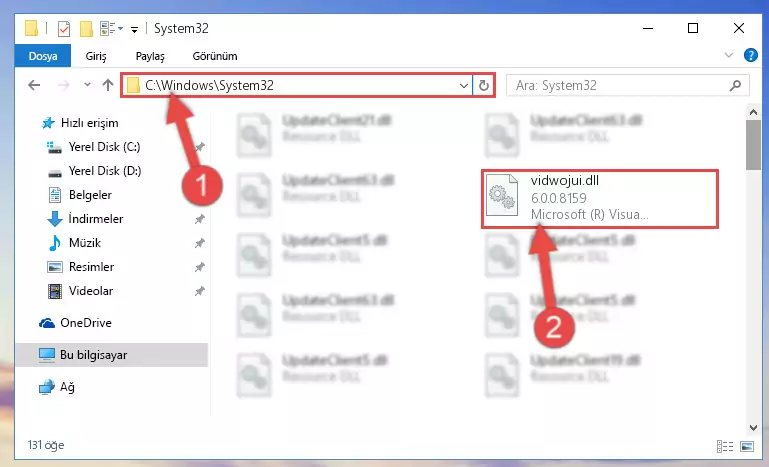Viewport: 769px width, 467px height.
Task: Expand the ribbon with the chevron
Action: point(729,55)
